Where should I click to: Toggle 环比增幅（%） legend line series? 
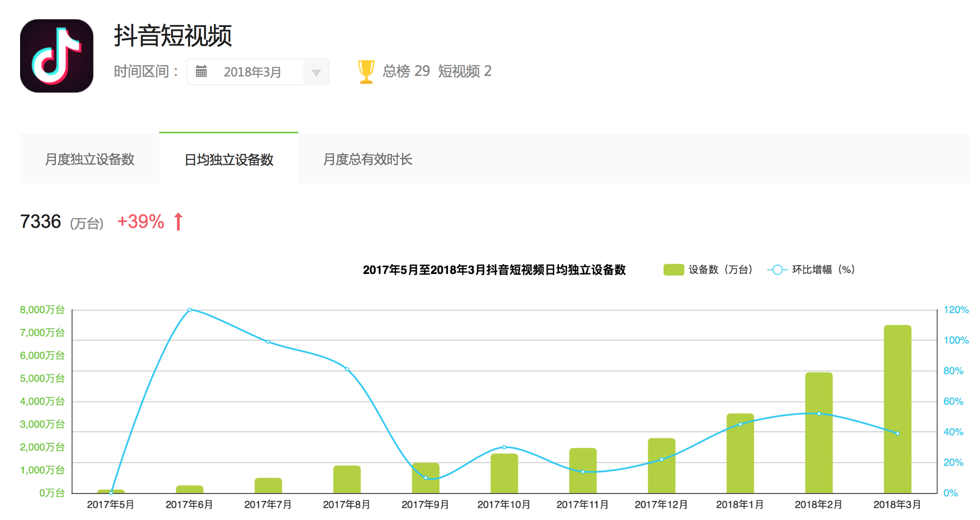(x=823, y=270)
